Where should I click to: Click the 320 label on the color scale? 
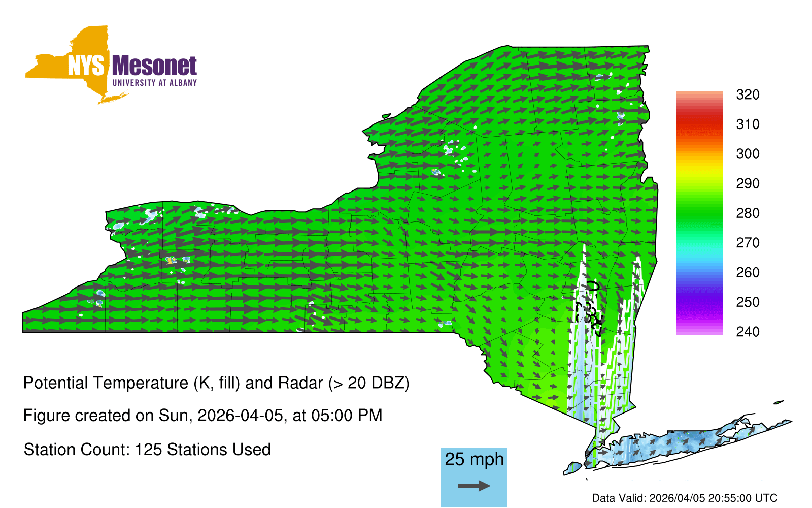click(748, 95)
